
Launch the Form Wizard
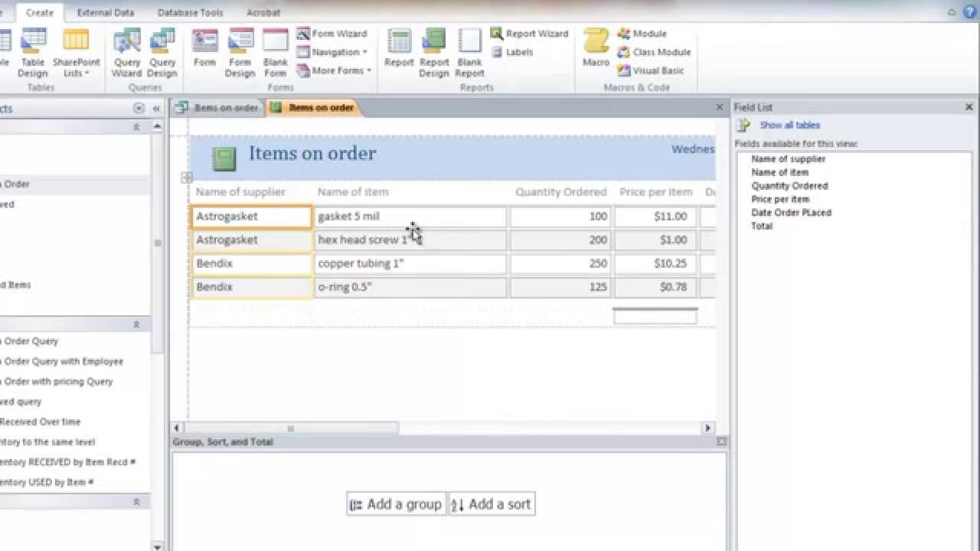(x=332, y=34)
